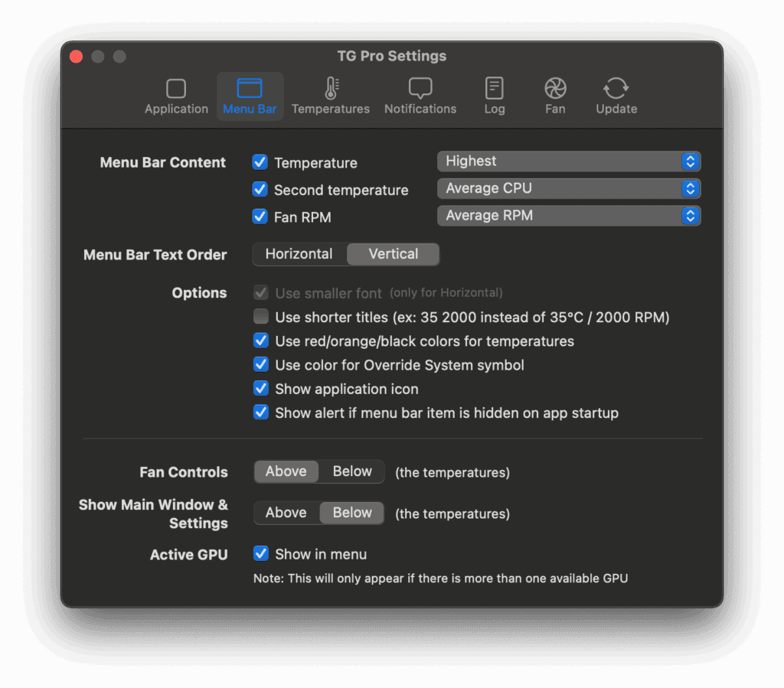784x688 pixels.
Task: Open Update via the circular arrows icon
Action: pyautogui.click(x=616, y=88)
